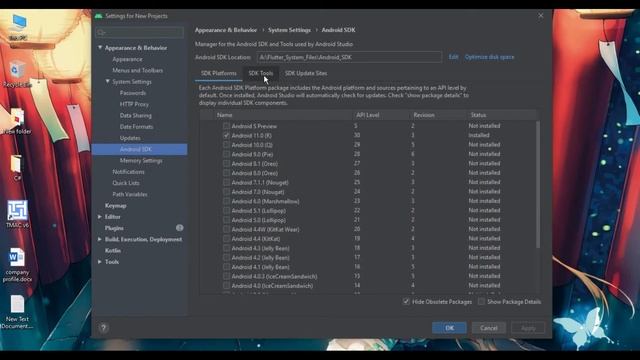Open Path Variables settings page
Viewport: 640px width, 360px height.
point(130,194)
